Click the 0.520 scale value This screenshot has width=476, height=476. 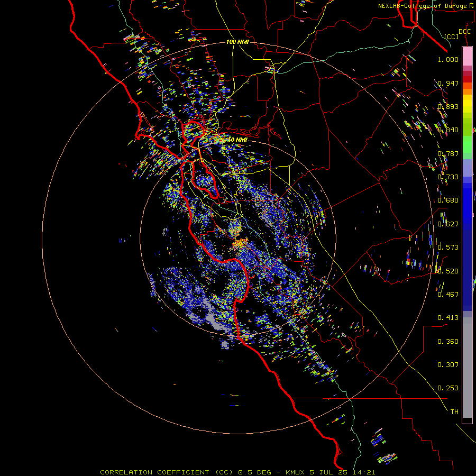(x=448, y=271)
